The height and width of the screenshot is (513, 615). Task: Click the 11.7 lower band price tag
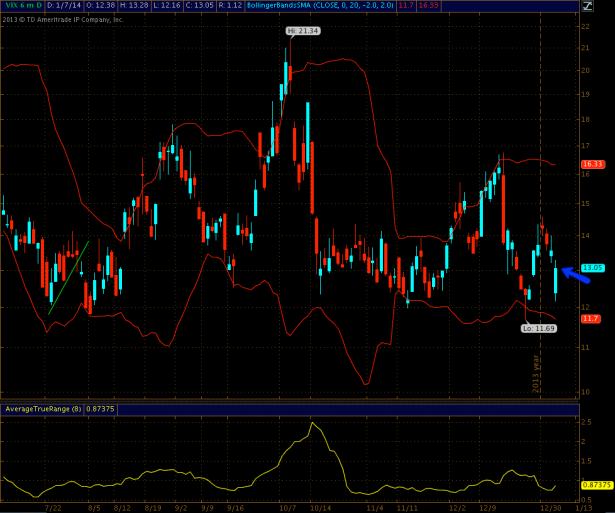[590, 318]
